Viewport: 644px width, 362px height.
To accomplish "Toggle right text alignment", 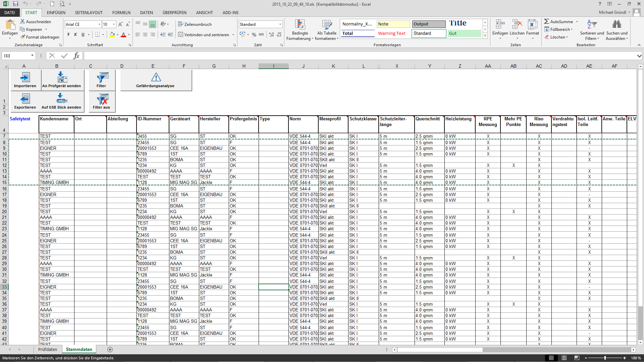I will coord(153,35).
